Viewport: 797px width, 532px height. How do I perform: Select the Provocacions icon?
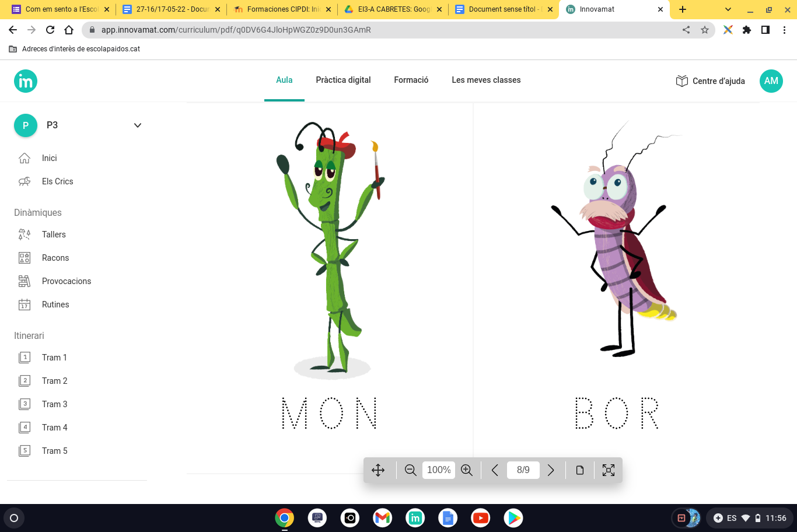click(x=25, y=281)
